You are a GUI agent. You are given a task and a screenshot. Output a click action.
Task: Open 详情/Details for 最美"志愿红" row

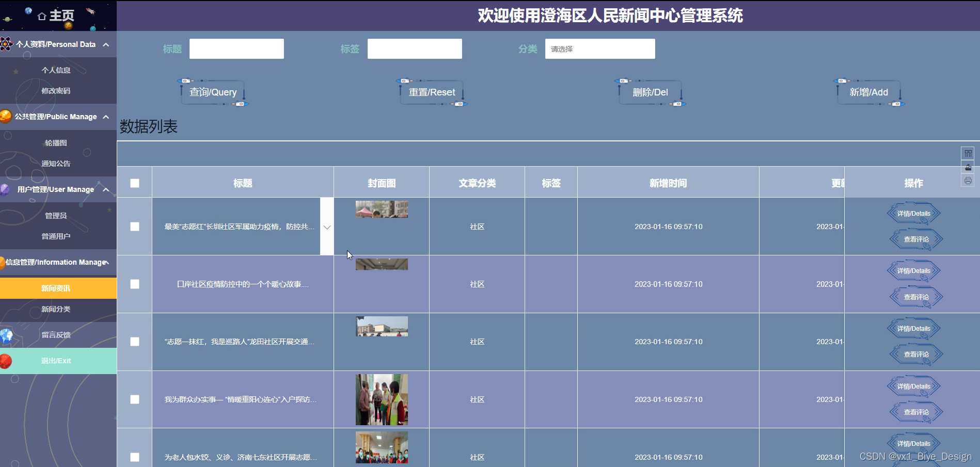[913, 214]
